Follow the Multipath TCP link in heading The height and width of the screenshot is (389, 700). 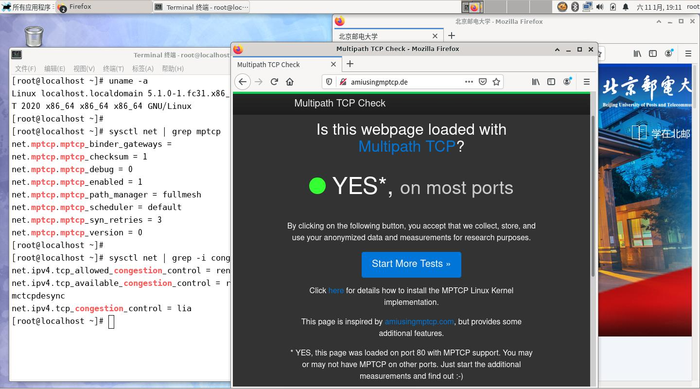pos(407,146)
